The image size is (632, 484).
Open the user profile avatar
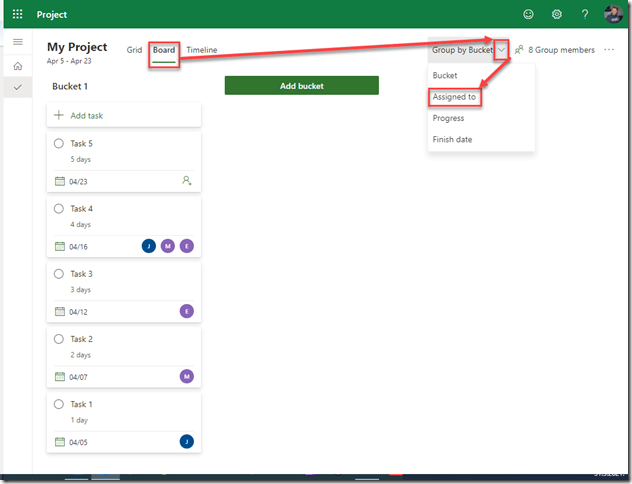613,14
